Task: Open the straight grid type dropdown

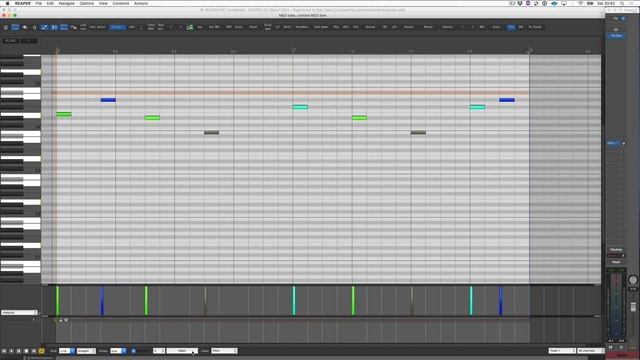Action: click(x=86, y=351)
